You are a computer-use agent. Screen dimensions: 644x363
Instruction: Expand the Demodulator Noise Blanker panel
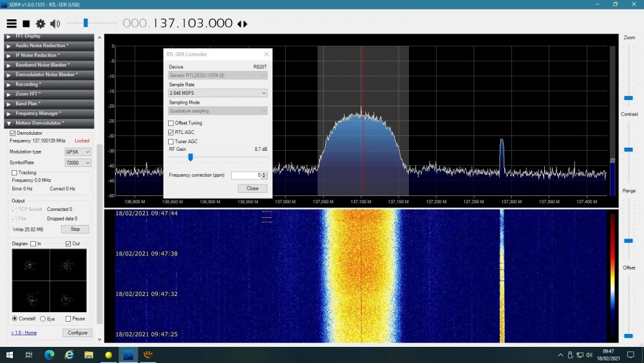[49, 74]
